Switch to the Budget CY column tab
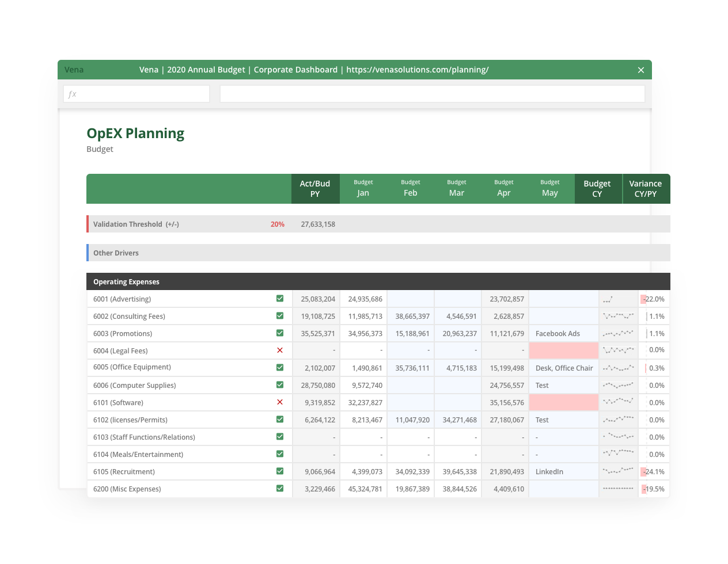 click(x=598, y=188)
